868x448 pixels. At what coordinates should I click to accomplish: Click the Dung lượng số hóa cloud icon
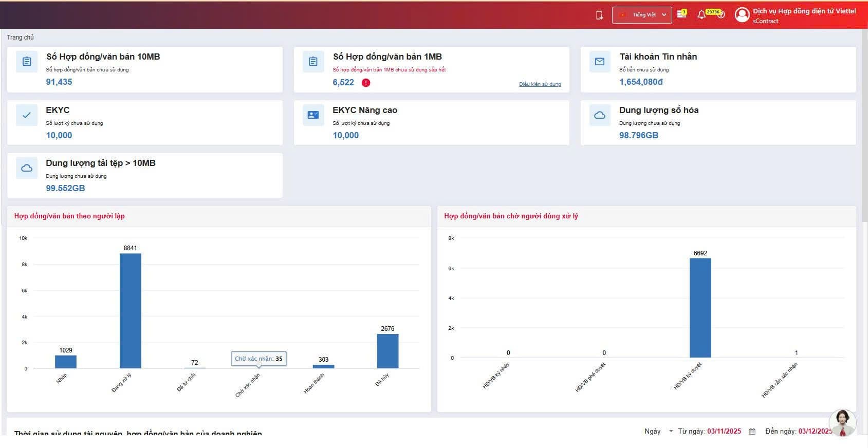click(599, 115)
